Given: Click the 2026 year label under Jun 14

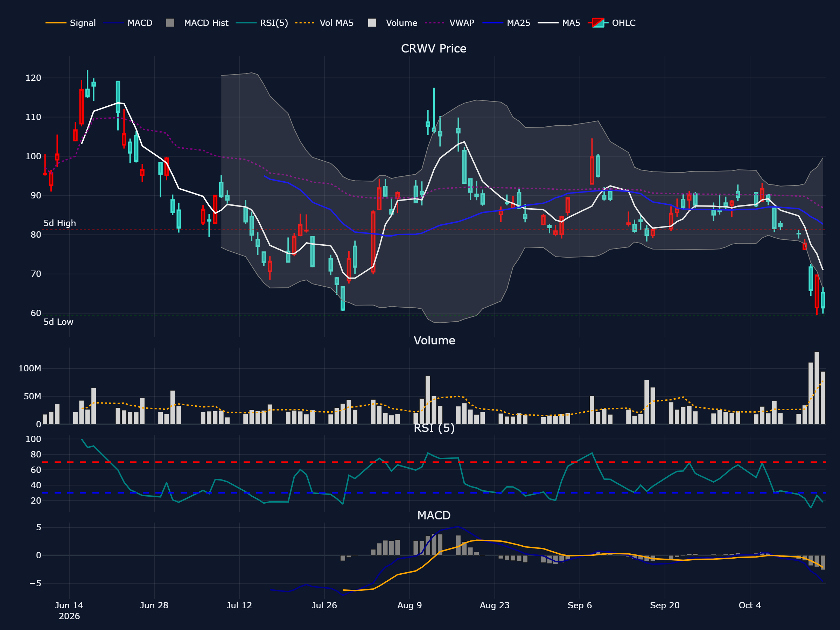Looking at the screenshot, I should coord(69,616).
